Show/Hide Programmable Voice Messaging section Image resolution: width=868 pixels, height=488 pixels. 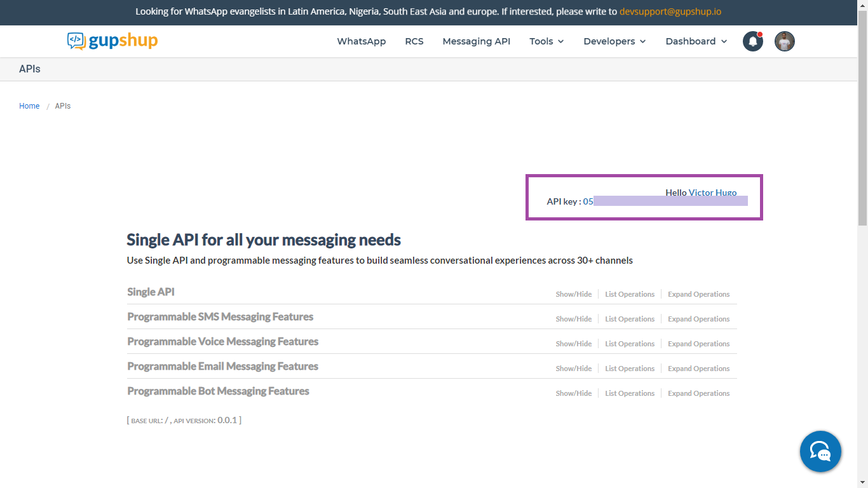[x=574, y=344]
